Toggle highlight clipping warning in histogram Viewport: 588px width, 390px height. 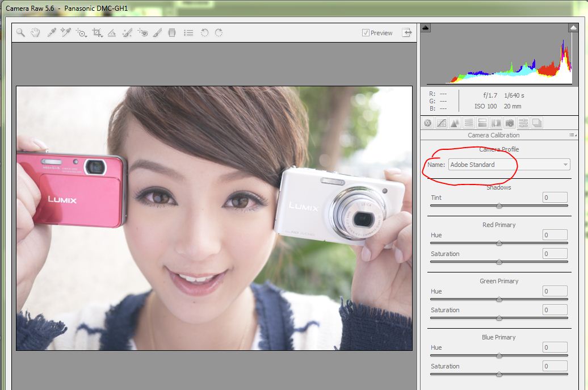coord(573,28)
